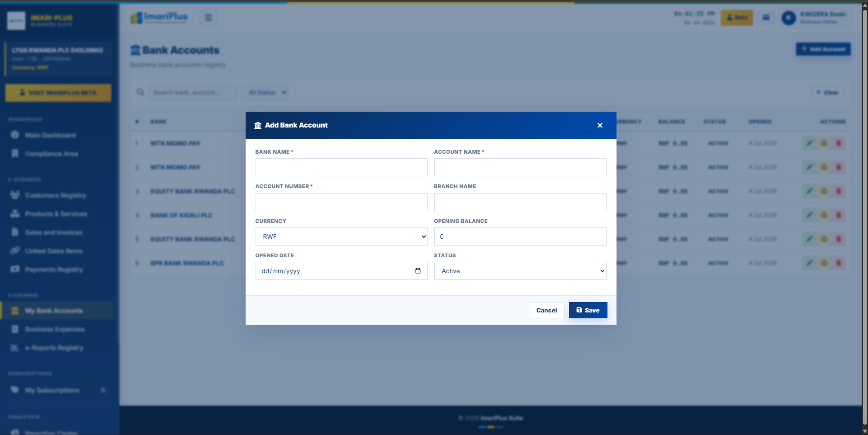868x435 pixels.
Task: Click edit pencil icon for row 1
Action: 810,143
